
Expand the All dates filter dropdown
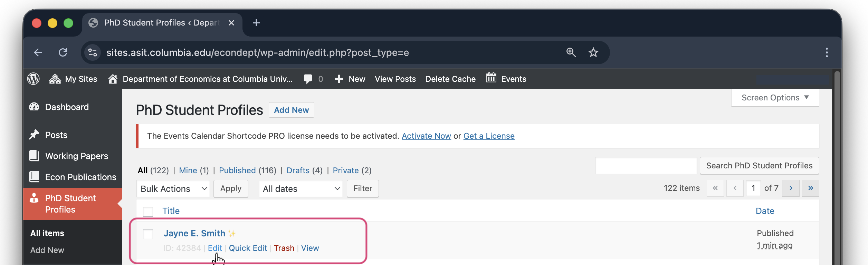tap(301, 189)
